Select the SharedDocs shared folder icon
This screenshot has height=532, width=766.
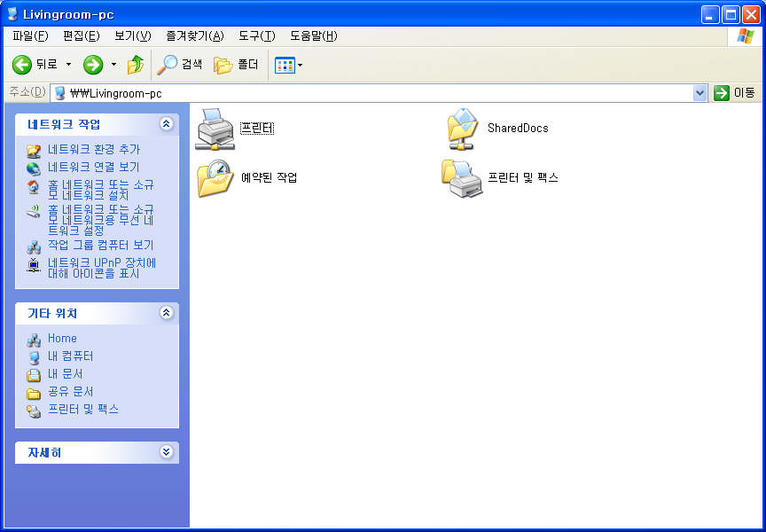(462, 129)
